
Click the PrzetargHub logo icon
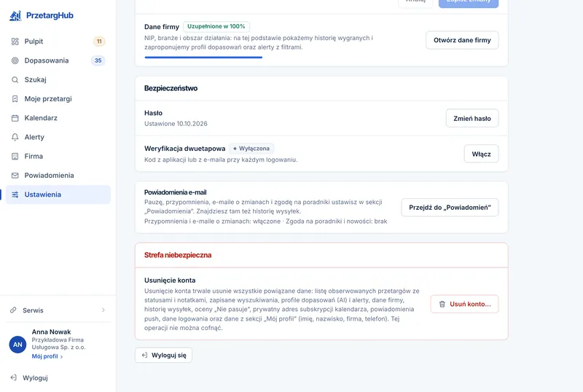point(15,15)
